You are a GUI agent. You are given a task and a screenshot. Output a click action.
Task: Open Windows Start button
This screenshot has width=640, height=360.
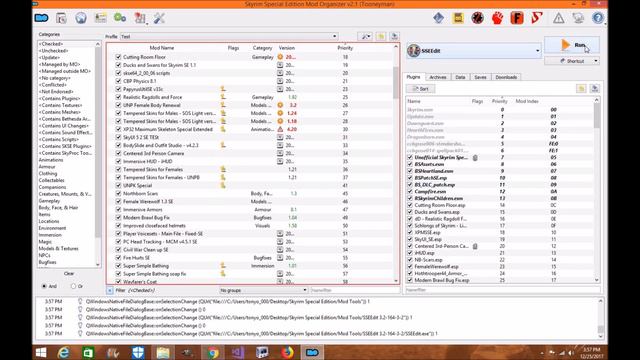click(41, 353)
